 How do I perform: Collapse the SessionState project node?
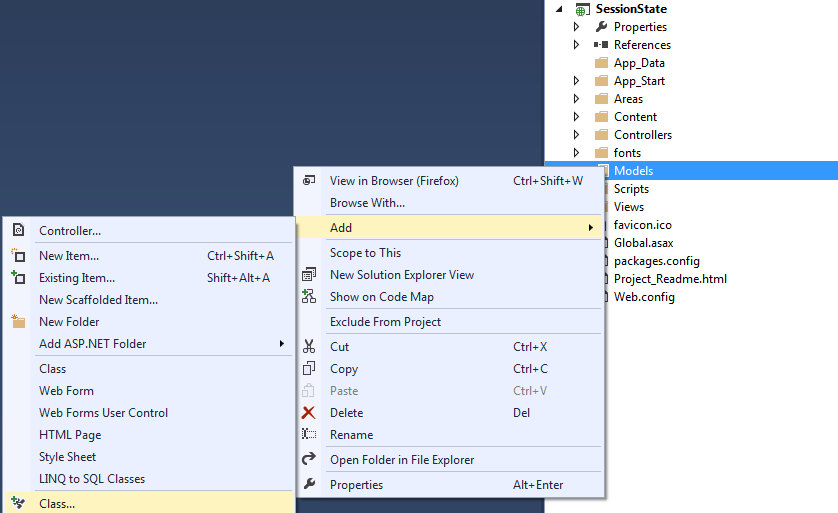[x=560, y=9]
